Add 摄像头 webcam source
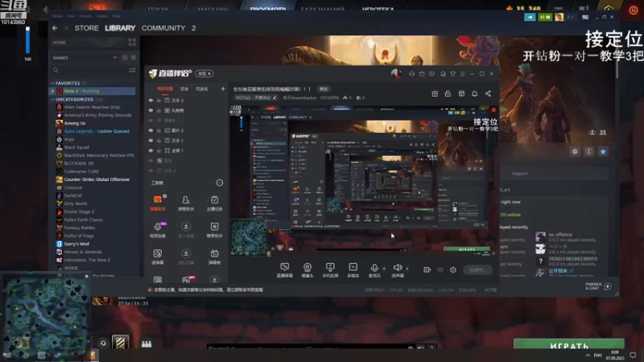Image resolution: width=644 pixels, height=362 pixels. click(x=308, y=270)
